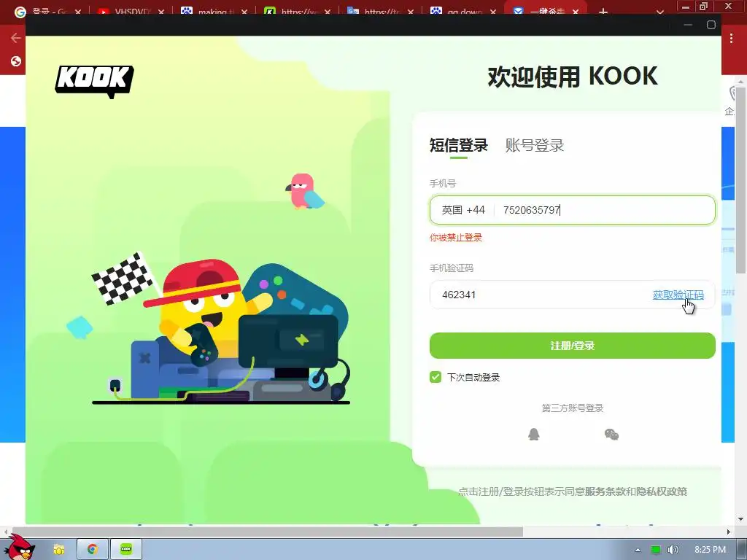Close the Baidu 'making' tab
Image resolution: width=747 pixels, height=560 pixels.
pos(244,12)
